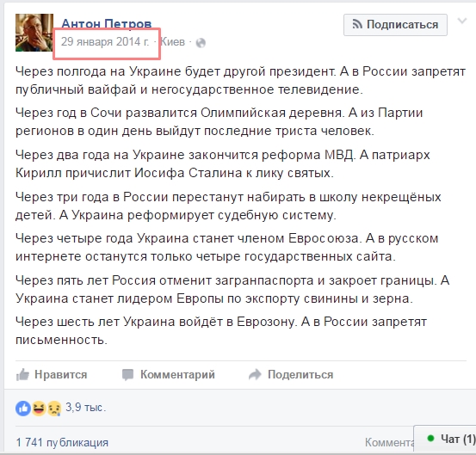Screen dimensions: 476x455
Task: Click Поделиться to share the post
Action: [291, 375]
